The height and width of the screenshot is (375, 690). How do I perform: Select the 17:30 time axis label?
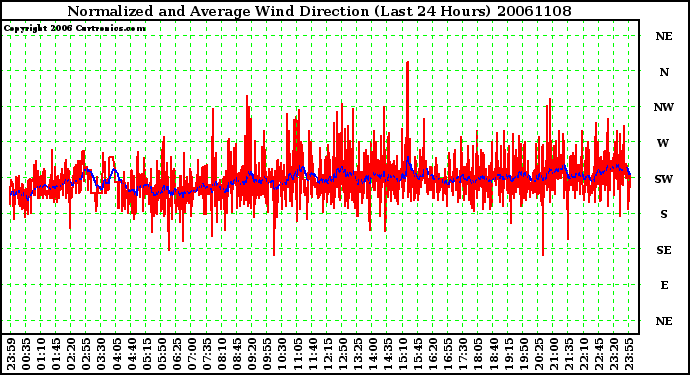[x=462, y=354]
